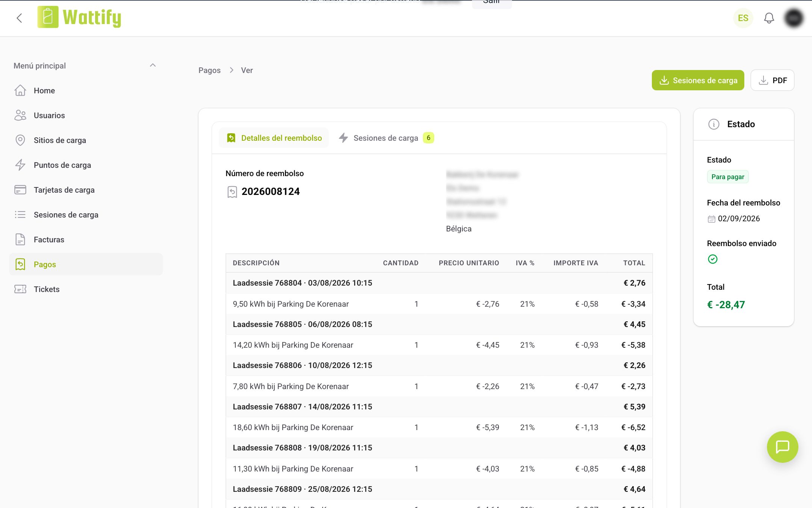Select row Laadsessie 768807

[x=439, y=407]
